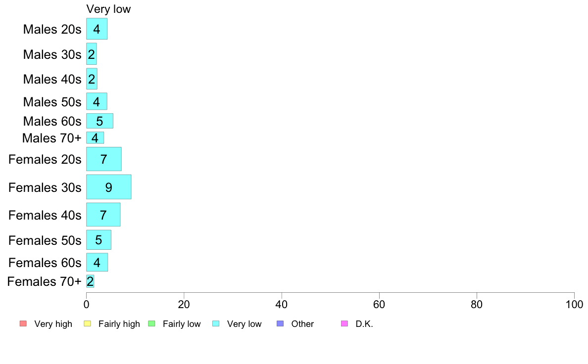The image size is (588, 364).
Task: Click the Females 20s bar showing 7
Action: coord(104,159)
